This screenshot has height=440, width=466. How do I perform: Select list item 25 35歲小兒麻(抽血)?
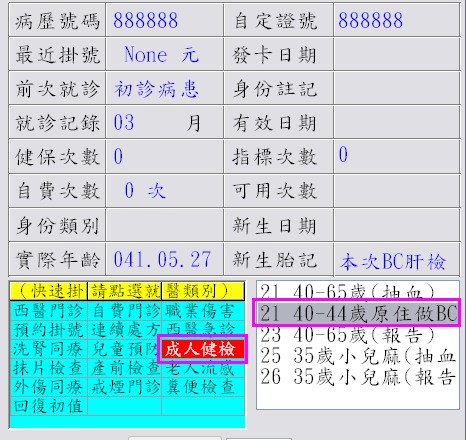coord(358,355)
